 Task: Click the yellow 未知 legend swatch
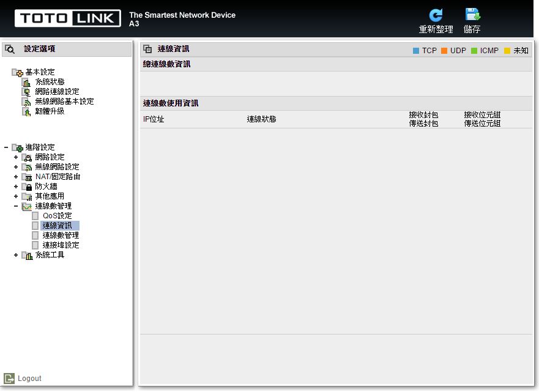[507, 51]
